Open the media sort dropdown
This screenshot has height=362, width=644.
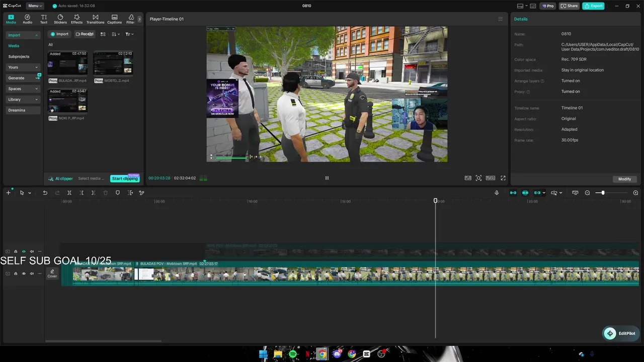pyautogui.click(x=116, y=34)
